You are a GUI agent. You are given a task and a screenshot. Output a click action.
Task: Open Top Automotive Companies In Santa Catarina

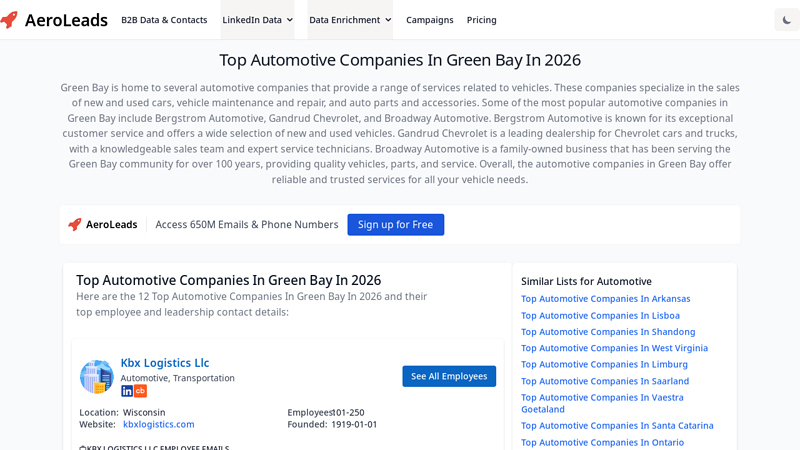(617, 426)
